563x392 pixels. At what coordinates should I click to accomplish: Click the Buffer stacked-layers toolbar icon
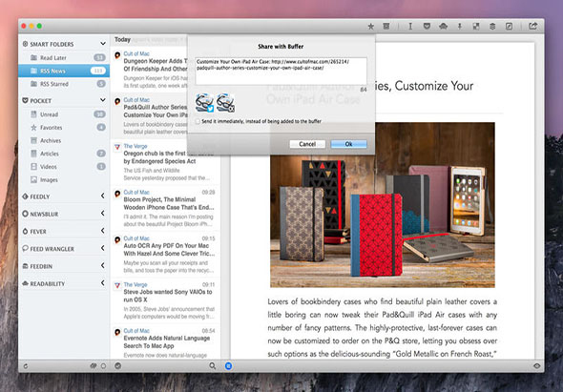pos(492,26)
